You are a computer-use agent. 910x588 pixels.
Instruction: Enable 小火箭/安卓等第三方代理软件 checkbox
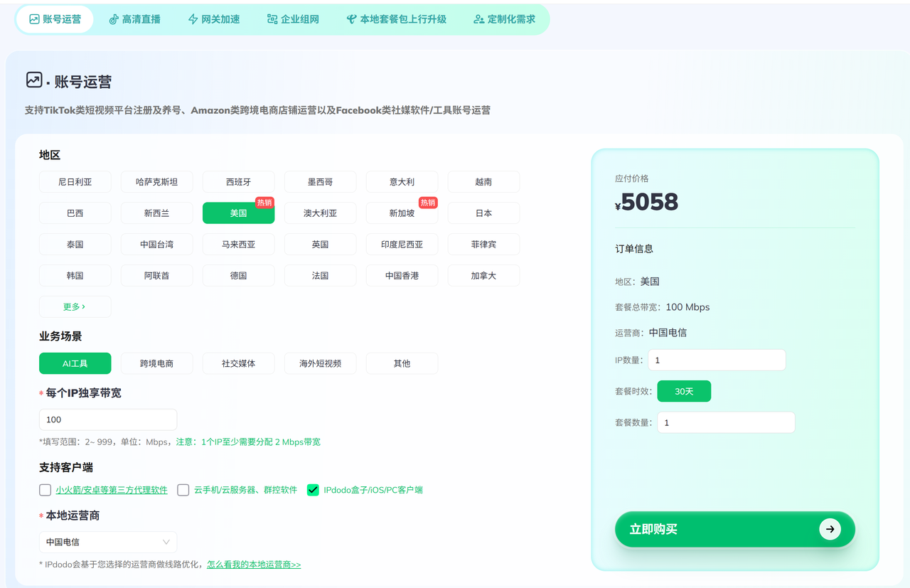[45, 489]
